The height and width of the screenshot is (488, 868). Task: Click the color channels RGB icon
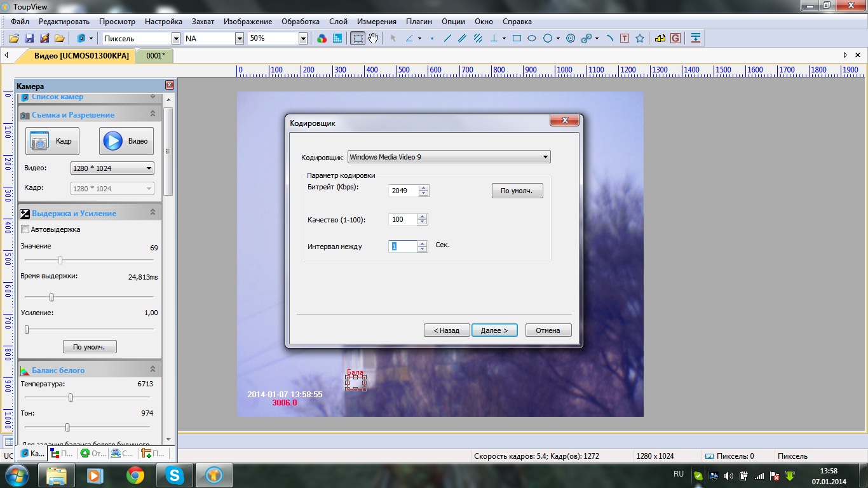322,38
